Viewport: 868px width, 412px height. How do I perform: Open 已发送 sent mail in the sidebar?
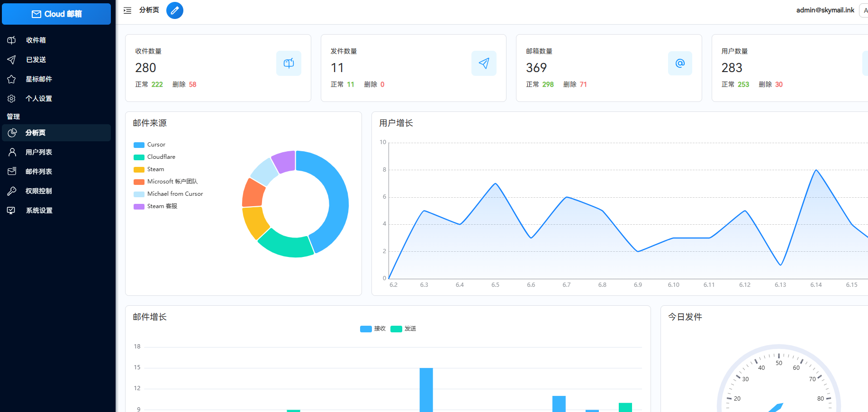coord(36,60)
